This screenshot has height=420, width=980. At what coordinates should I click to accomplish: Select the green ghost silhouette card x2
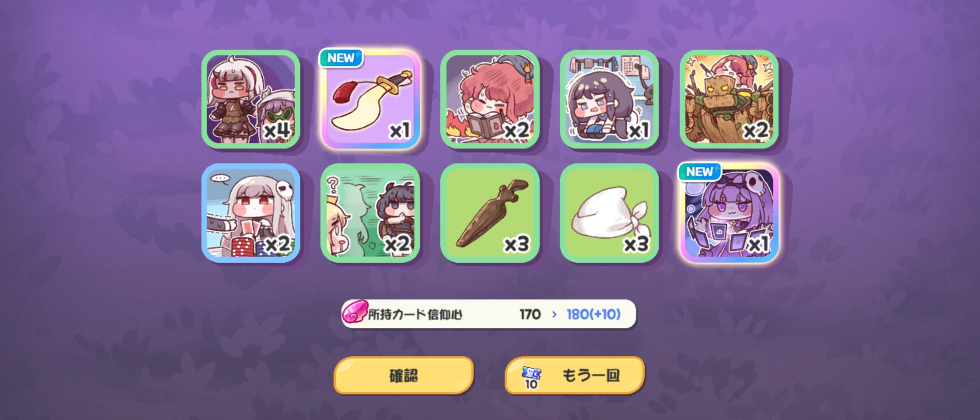point(370,213)
